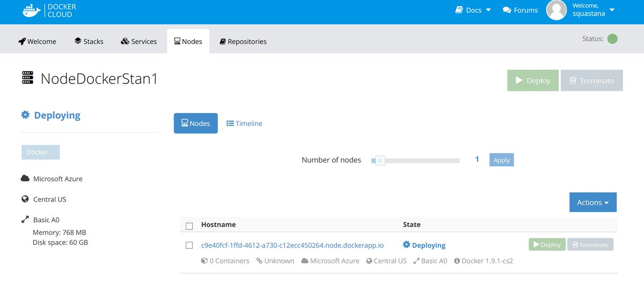Click the Apply button
The width and height of the screenshot is (644, 306).
tap(501, 160)
